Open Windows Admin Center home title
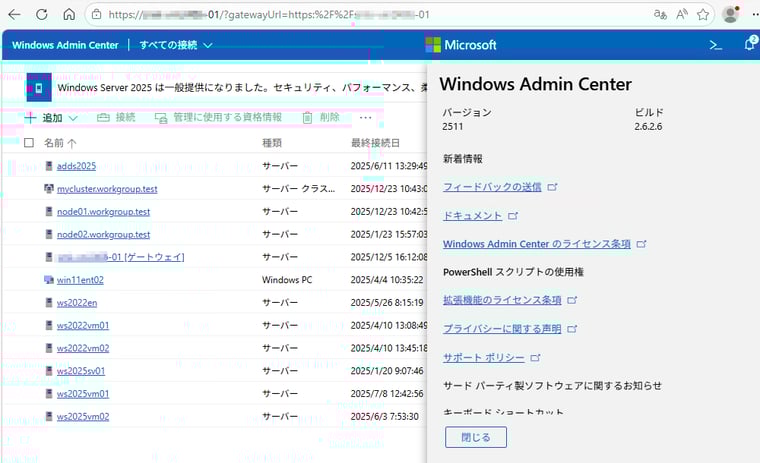The height and width of the screenshot is (463, 760). [65, 45]
